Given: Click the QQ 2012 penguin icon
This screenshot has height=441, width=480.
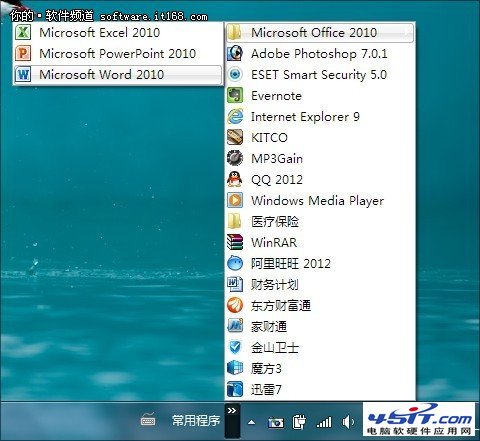Looking at the screenshot, I should point(235,179).
